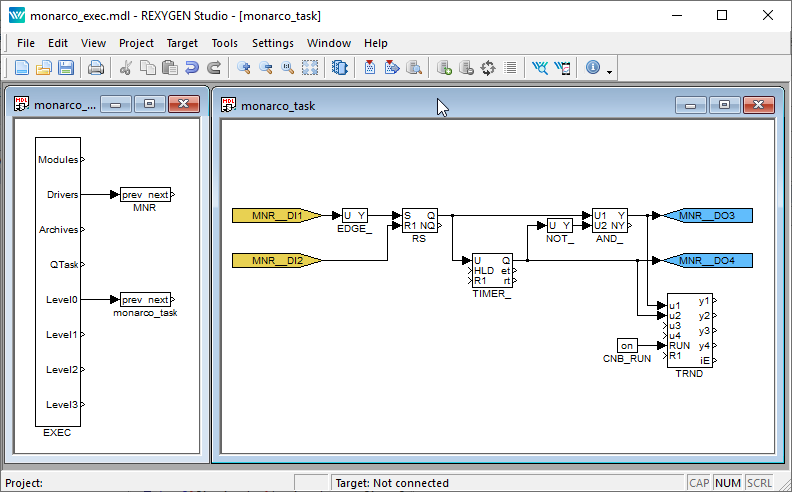Maximize the REXYGEN Studio main window
Image resolution: width=792 pixels, height=492 pixels.
coord(722,15)
